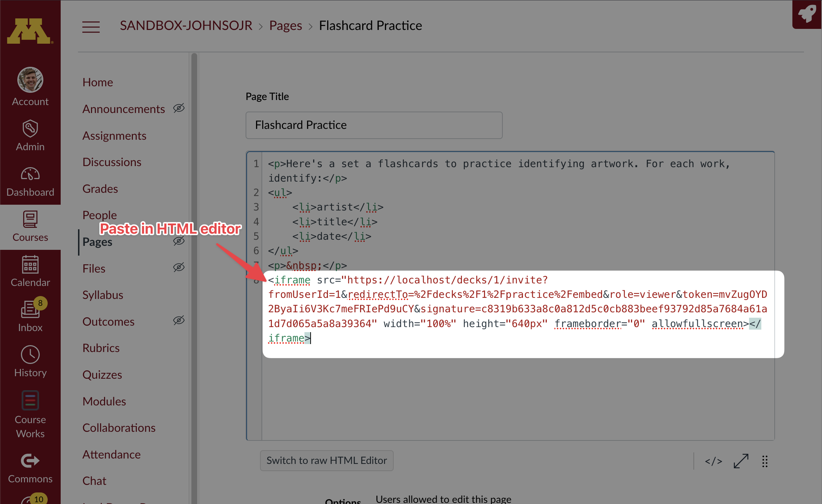Open the Account avatar menu
The image size is (822, 504).
30,80
